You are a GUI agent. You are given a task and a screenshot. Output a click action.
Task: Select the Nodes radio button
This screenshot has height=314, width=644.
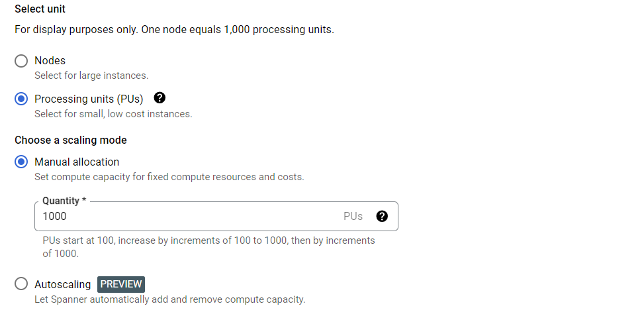coord(22,61)
